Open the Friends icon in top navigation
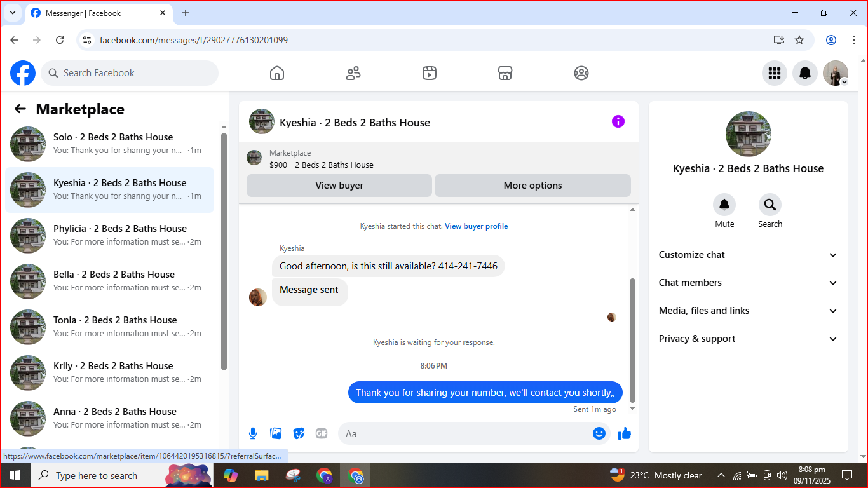868x488 pixels. (353, 73)
